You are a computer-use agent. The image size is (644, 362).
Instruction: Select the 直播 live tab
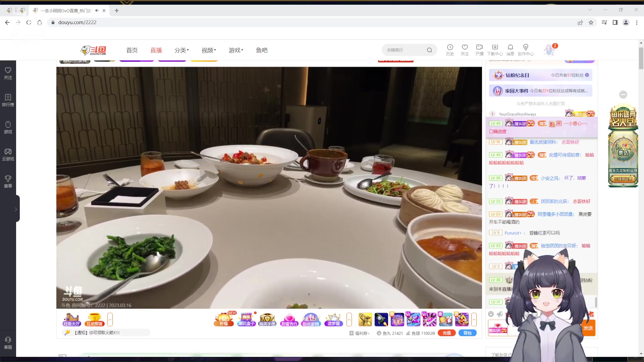[x=156, y=50]
